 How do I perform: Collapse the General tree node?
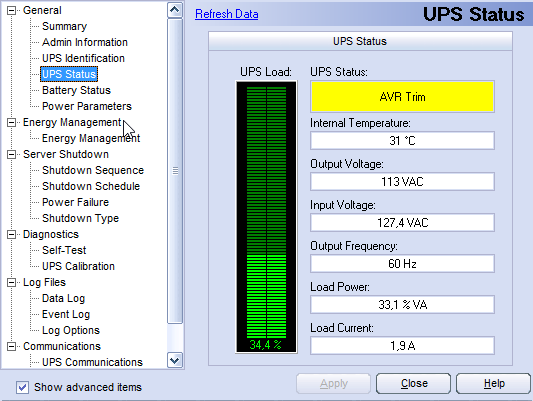tap(11, 11)
